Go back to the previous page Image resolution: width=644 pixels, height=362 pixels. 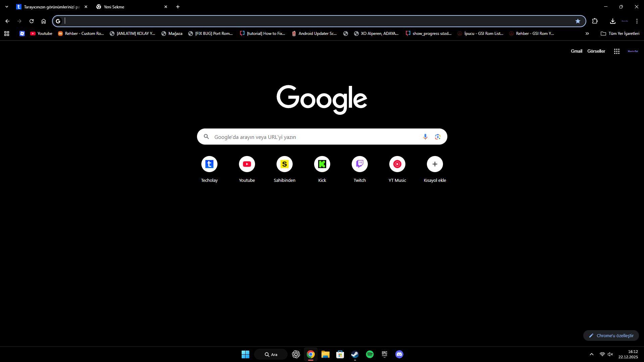point(7,21)
